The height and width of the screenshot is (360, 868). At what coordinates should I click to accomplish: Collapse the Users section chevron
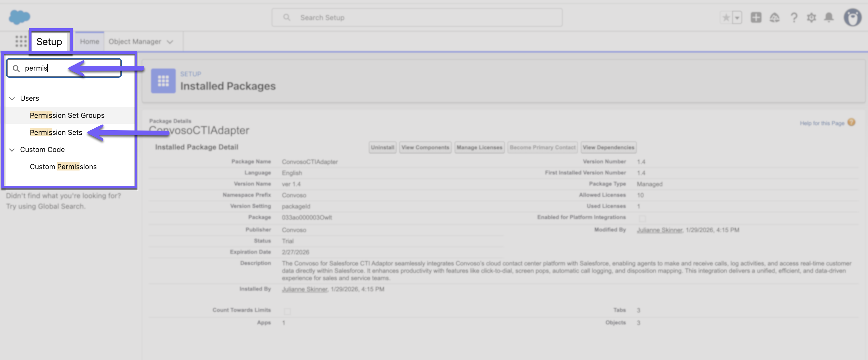pos(12,99)
